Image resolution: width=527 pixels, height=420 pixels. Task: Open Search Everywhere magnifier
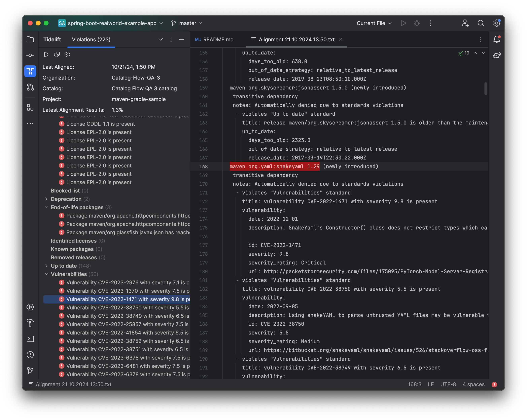coord(481,23)
